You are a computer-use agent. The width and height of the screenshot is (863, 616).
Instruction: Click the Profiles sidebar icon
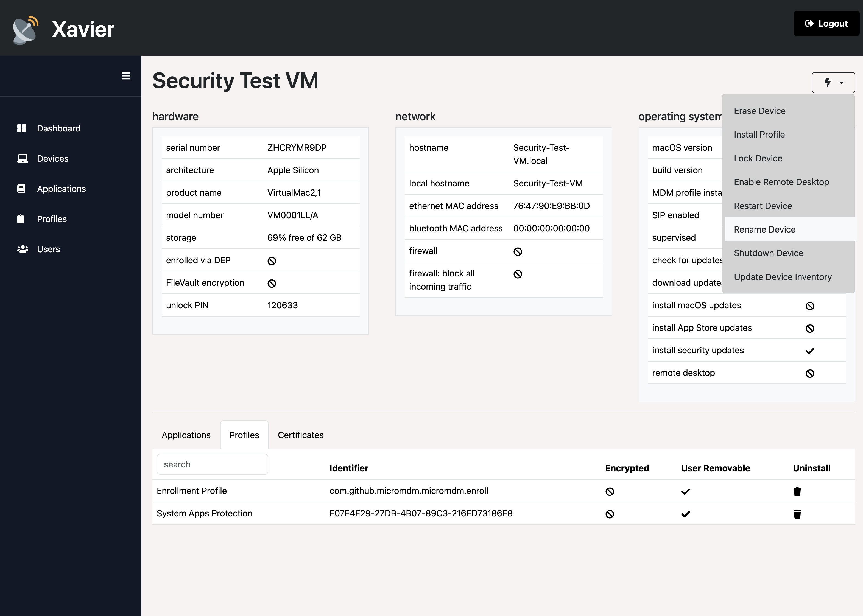point(20,219)
